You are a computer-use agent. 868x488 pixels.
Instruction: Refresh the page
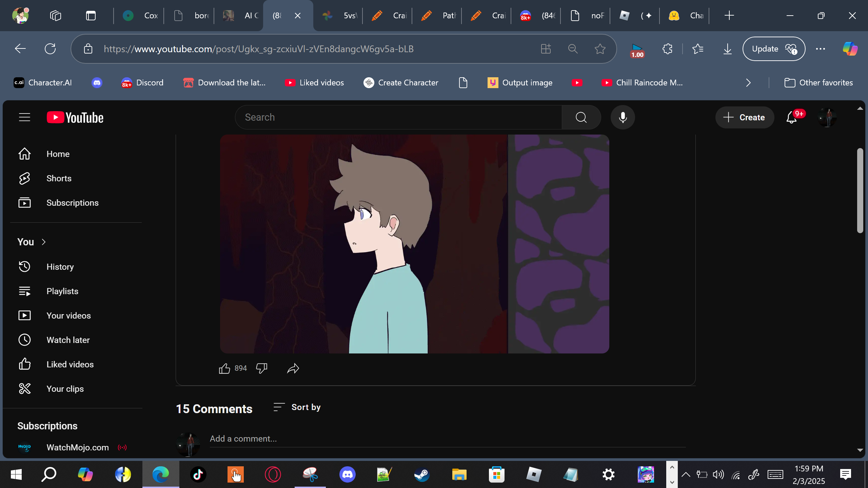(x=50, y=49)
